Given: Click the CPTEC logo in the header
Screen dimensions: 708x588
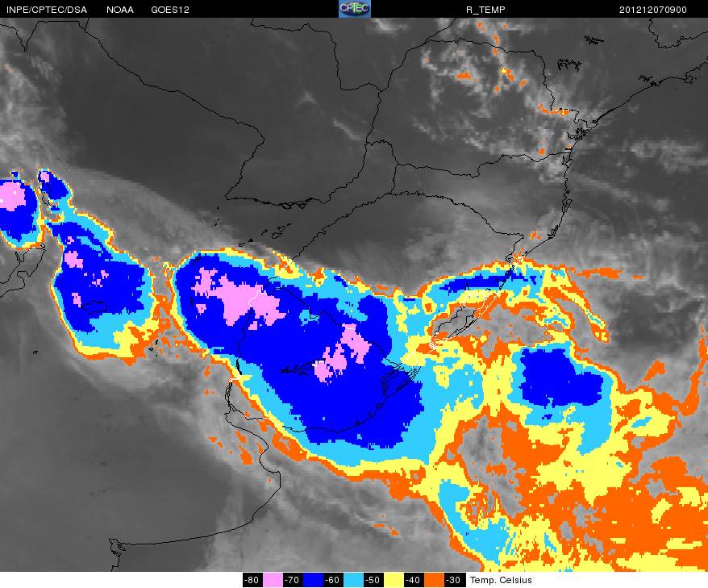Looking at the screenshot, I should pyautogui.click(x=355, y=9).
